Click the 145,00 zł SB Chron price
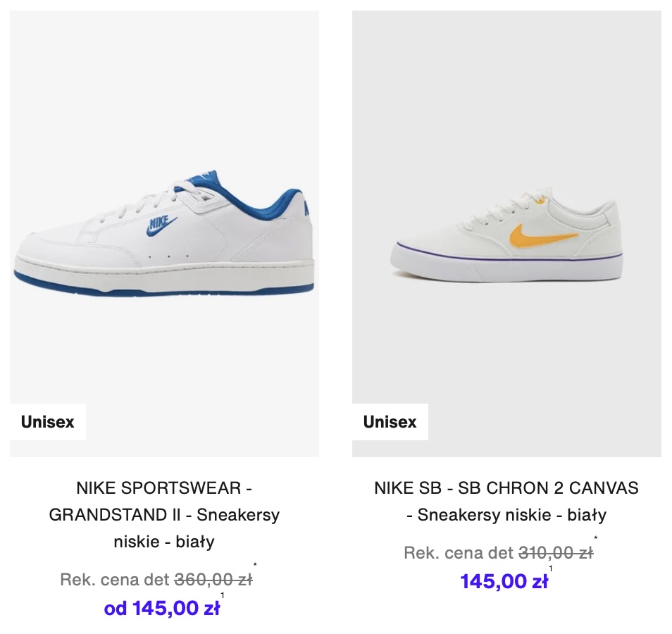The width and height of the screenshot is (672, 634). pyautogui.click(x=504, y=581)
